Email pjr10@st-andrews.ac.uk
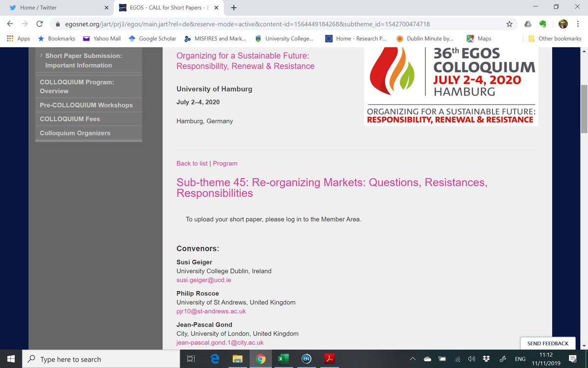 pos(211,311)
